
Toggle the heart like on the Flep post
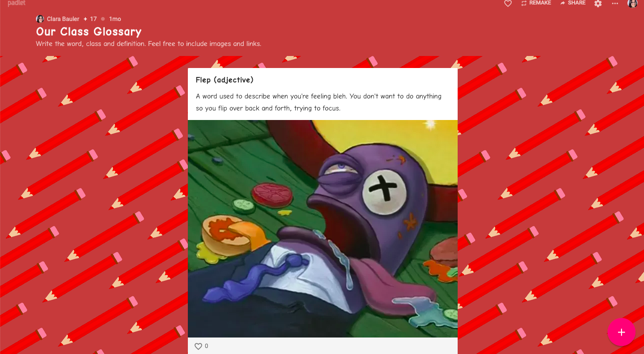[198, 346]
